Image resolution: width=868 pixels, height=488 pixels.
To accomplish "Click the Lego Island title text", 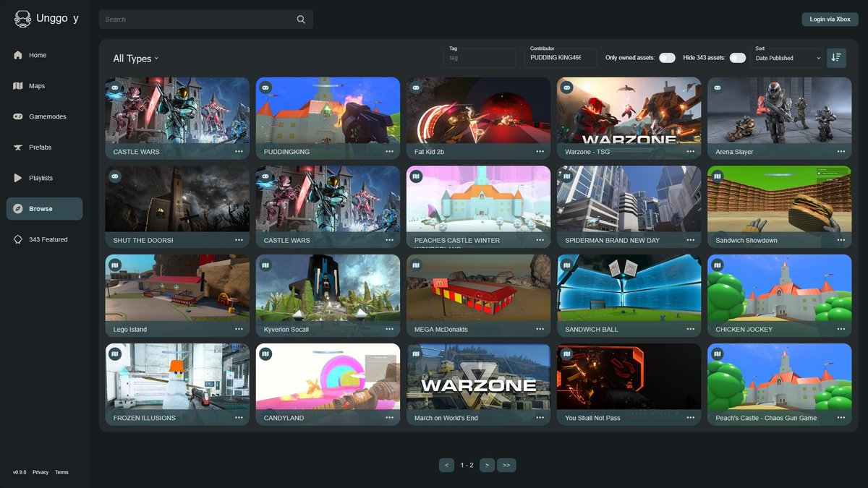I will (x=130, y=329).
